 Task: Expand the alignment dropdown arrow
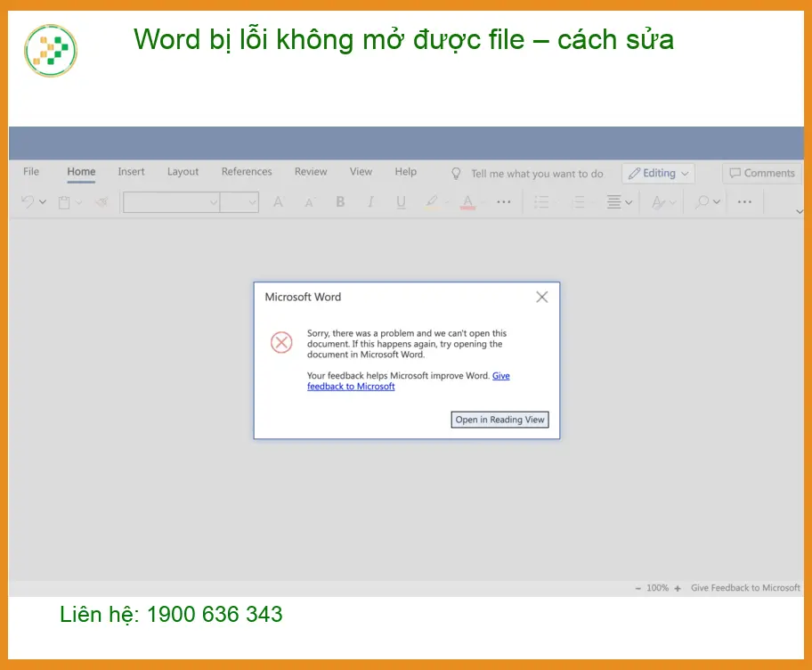[629, 202]
